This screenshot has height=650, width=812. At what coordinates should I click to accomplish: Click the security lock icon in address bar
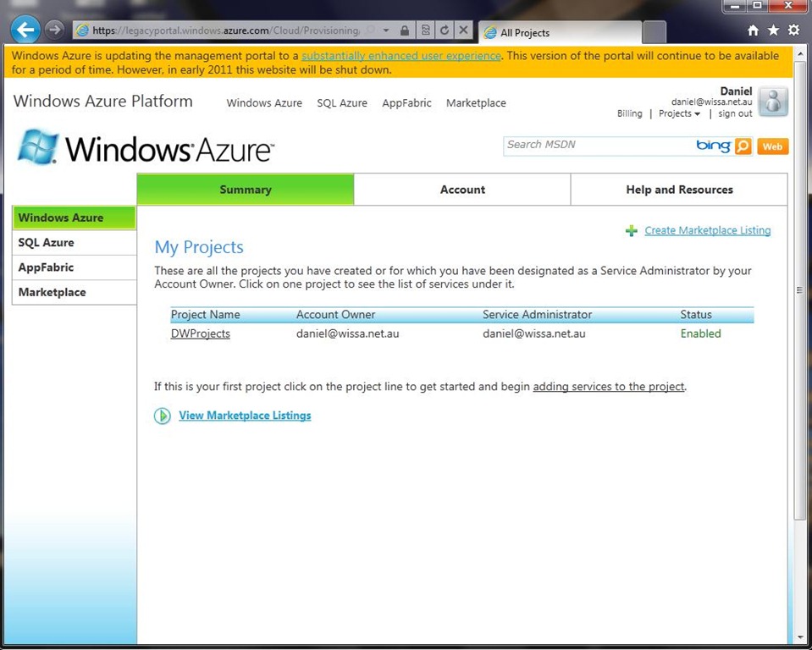405,30
